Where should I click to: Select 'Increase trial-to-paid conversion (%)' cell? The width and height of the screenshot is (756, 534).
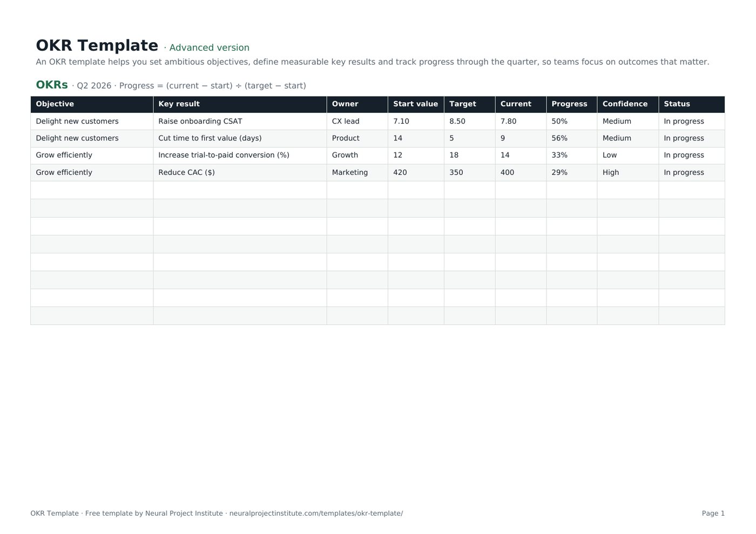(x=240, y=156)
